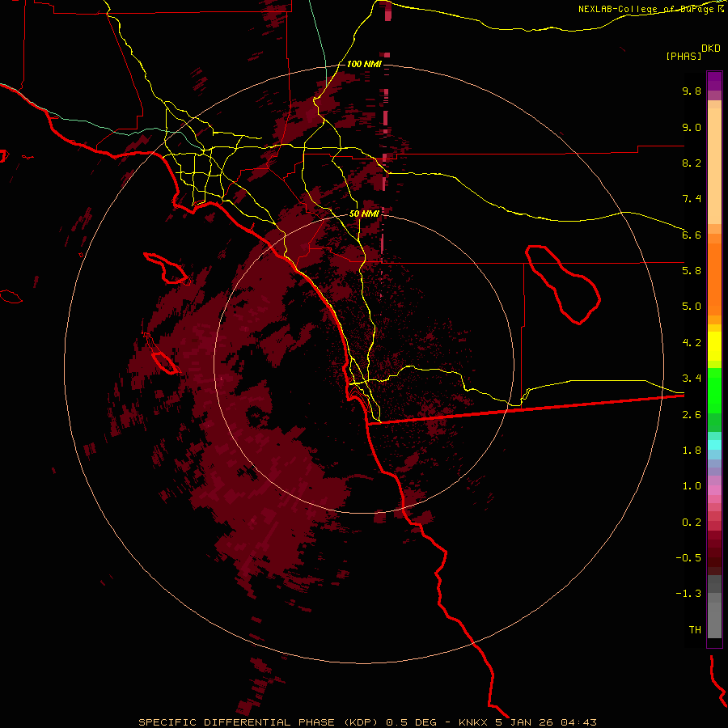The height and width of the screenshot is (728, 728).
Task: Click the 9.8 value on the color scale
Action: (692, 91)
